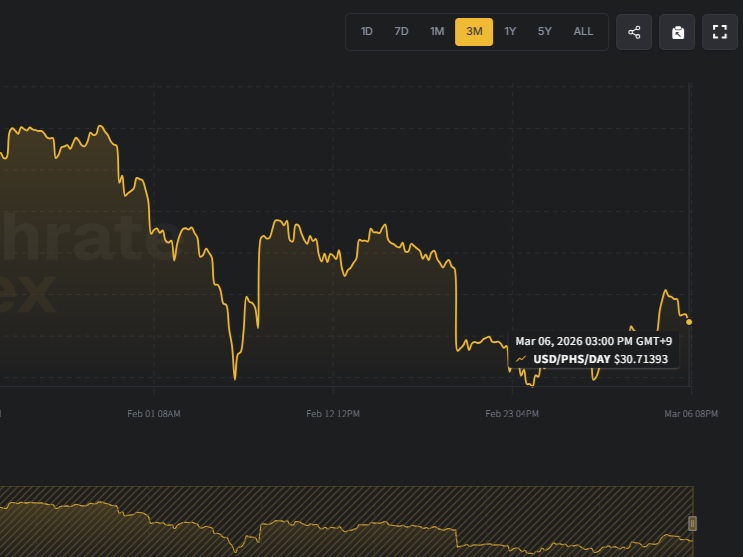Screen dimensions: 743x557
Task: Click the active 3M range button
Action: click(474, 32)
